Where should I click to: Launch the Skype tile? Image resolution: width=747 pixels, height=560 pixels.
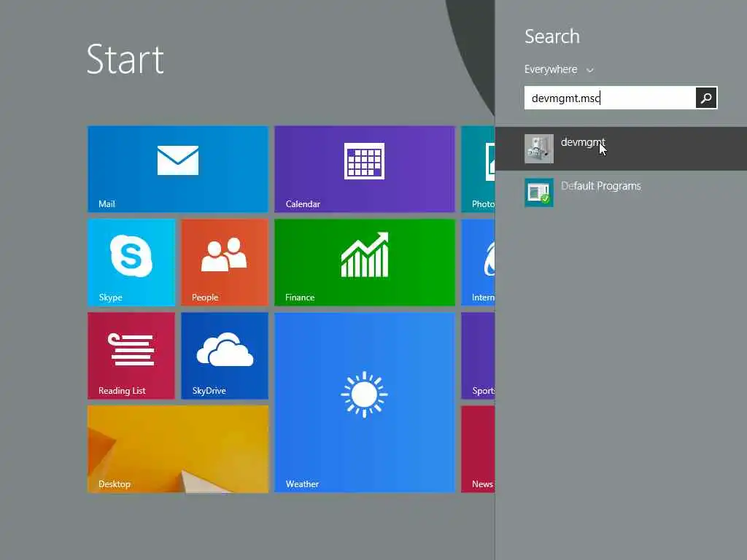131,262
